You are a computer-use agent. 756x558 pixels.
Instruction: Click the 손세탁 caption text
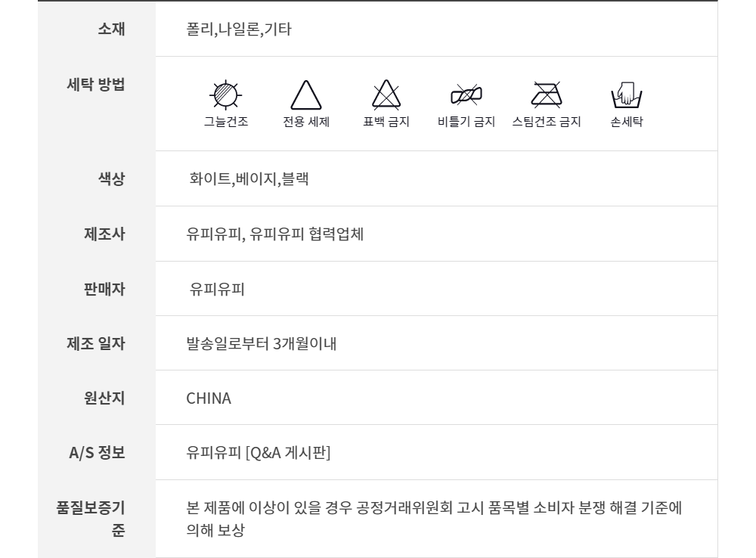pyautogui.click(x=626, y=122)
